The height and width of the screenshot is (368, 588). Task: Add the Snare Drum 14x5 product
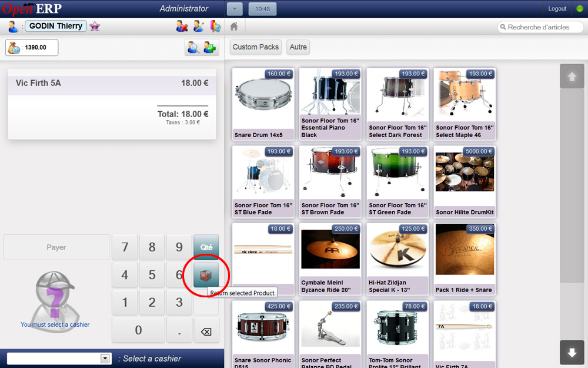[x=263, y=104]
